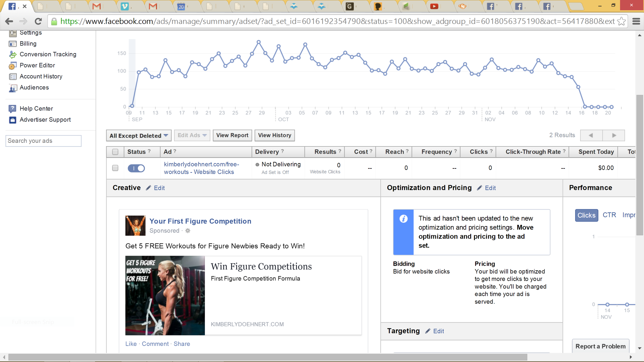Check the select-all header checkbox
Screen dimensions: 644x362
tap(115, 152)
